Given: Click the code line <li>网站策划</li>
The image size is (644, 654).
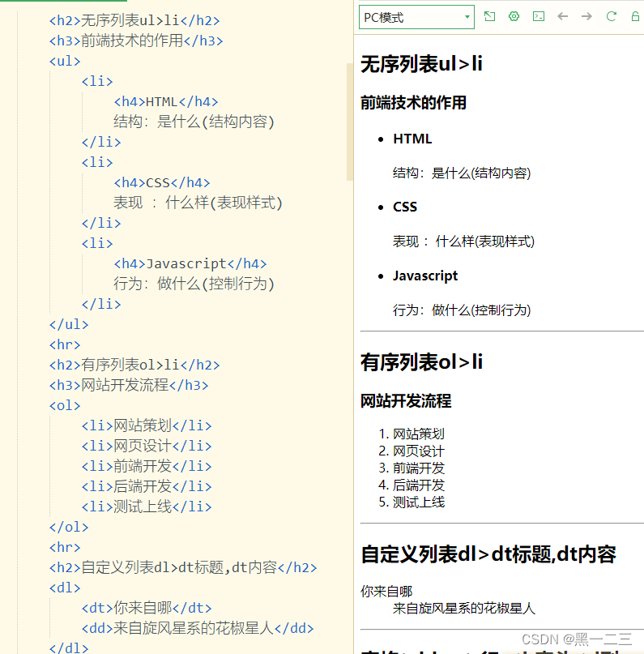Looking at the screenshot, I should [x=147, y=425].
